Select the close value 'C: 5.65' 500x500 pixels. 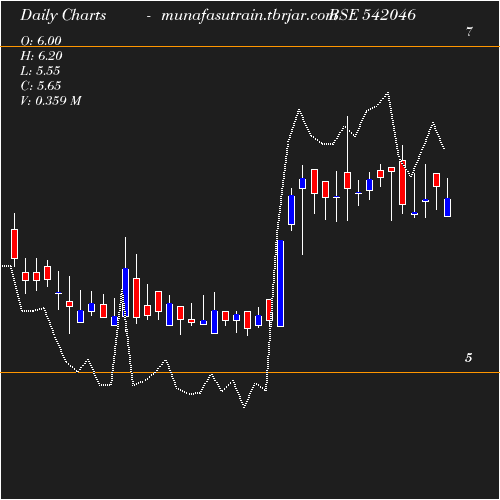pos(41,86)
